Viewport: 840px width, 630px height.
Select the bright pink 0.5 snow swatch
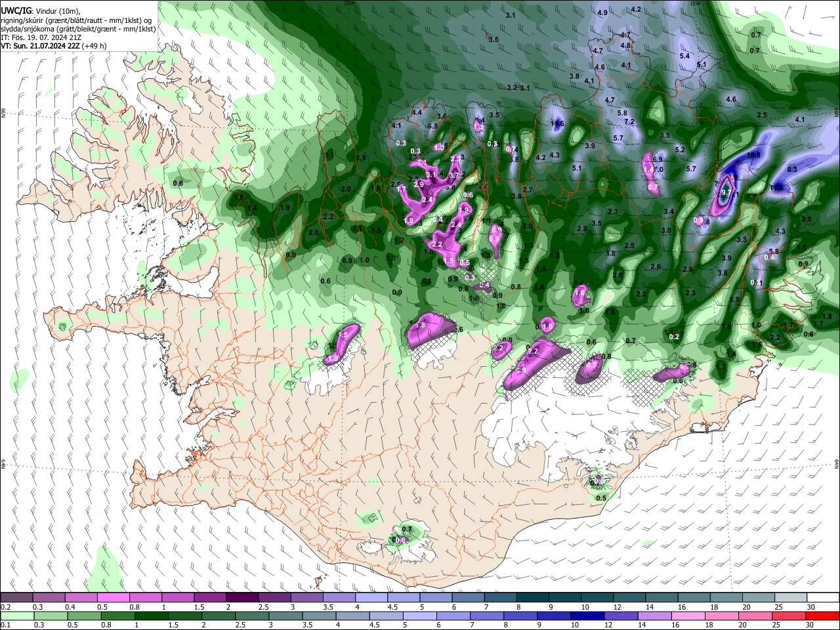(x=113, y=598)
